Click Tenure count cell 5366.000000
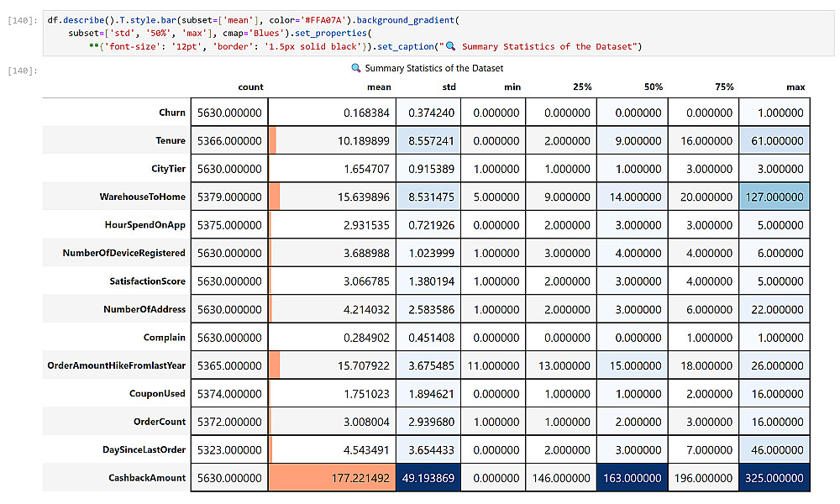This screenshot has width=840, height=504. (x=229, y=140)
